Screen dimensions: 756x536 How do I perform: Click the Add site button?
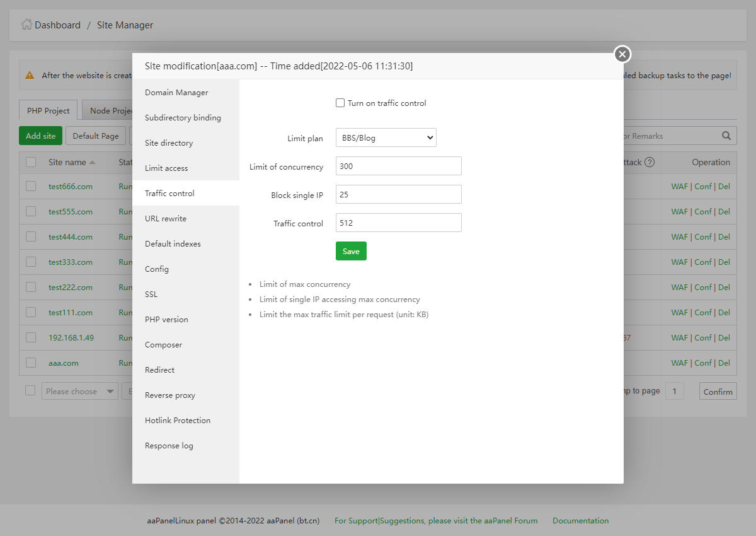coord(41,136)
